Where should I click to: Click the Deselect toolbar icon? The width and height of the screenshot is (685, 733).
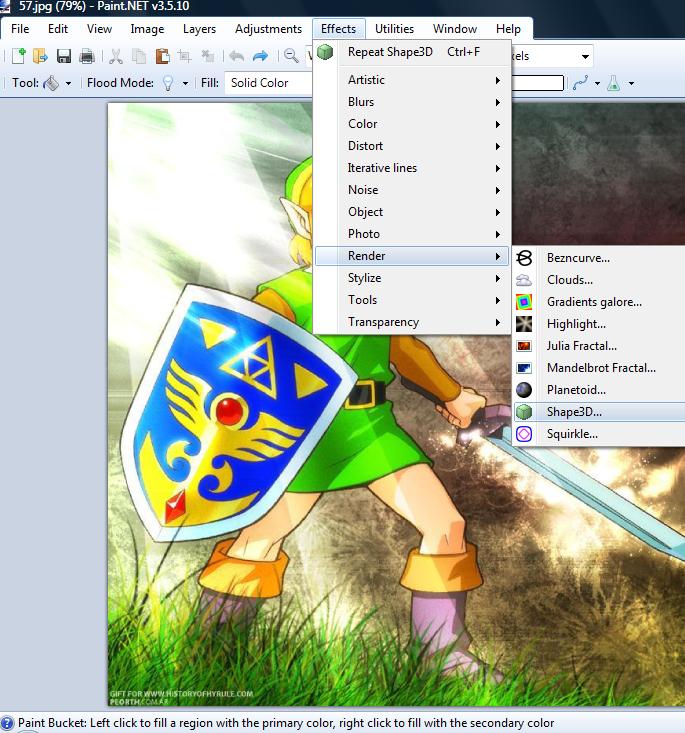pyautogui.click(x=208, y=56)
